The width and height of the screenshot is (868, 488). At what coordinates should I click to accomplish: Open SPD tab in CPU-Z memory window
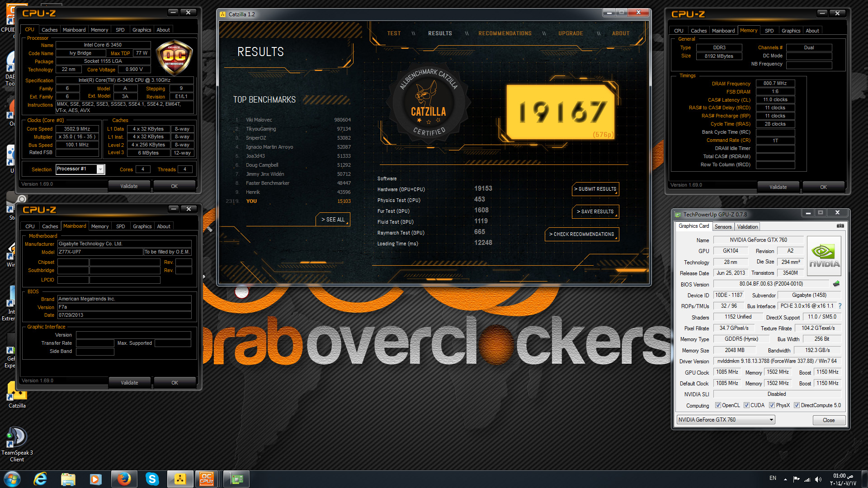pyautogui.click(x=769, y=31)
